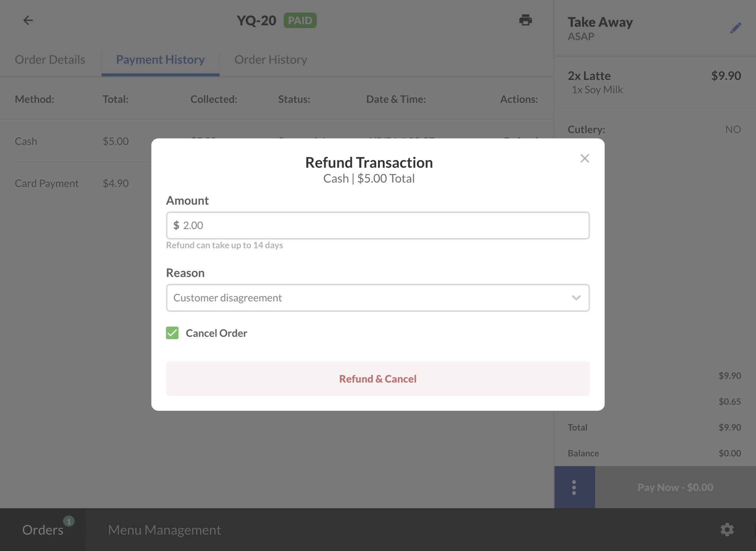Close the Refund Transaction dialog
The image size is (756, 551).
point(584,158)
